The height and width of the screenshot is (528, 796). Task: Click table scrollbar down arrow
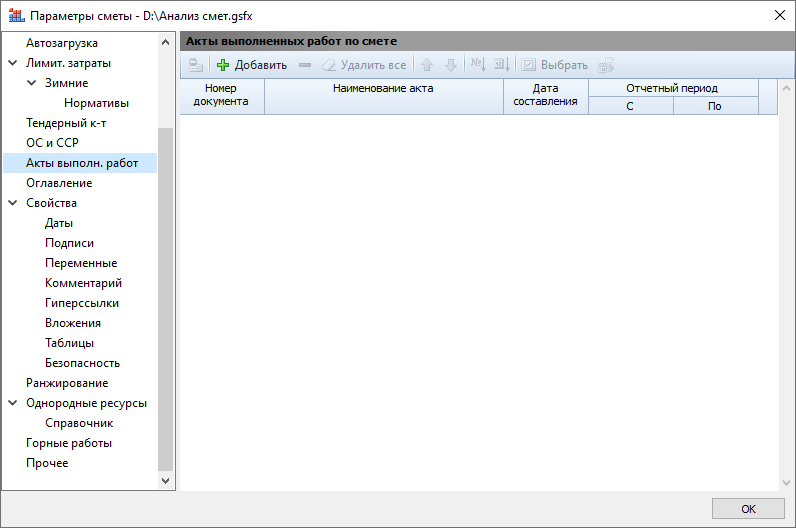[x=786, y=483]
